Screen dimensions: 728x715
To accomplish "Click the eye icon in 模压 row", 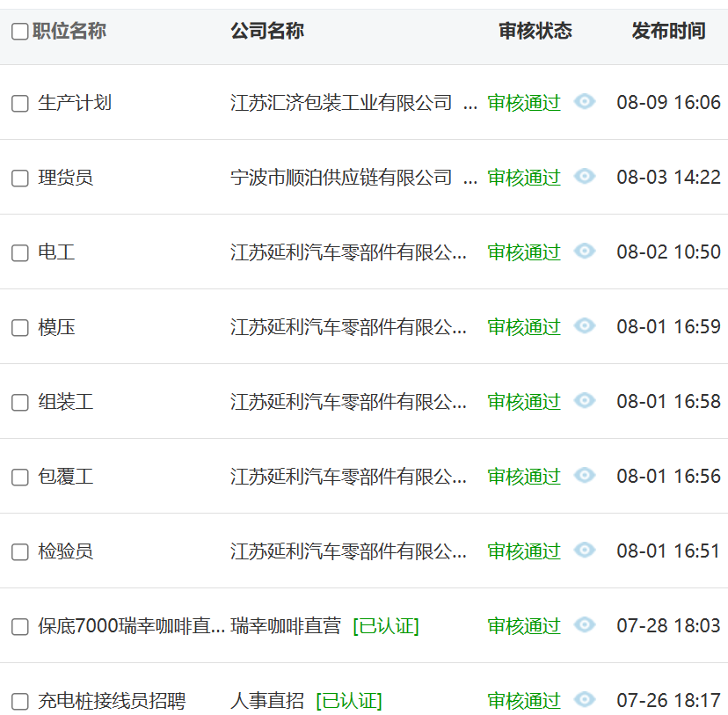I will click(584, 326).
